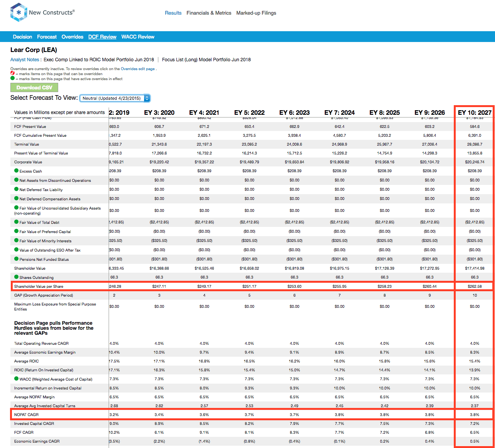
Task: Click the Economic Earnings CAGR row label
Action: tap(37, 441)
